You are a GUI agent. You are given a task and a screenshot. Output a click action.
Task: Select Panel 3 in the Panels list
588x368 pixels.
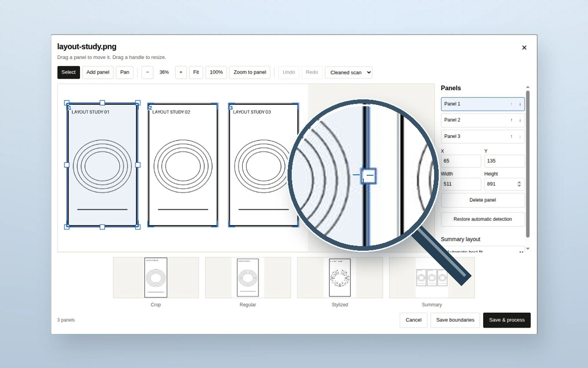[483, 136]
